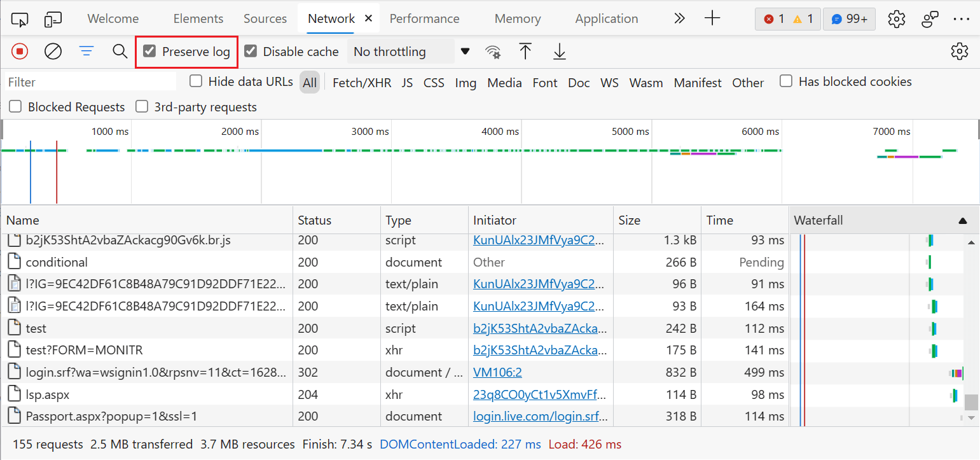Clear the network log
The image size is (980, 460).
53,52
